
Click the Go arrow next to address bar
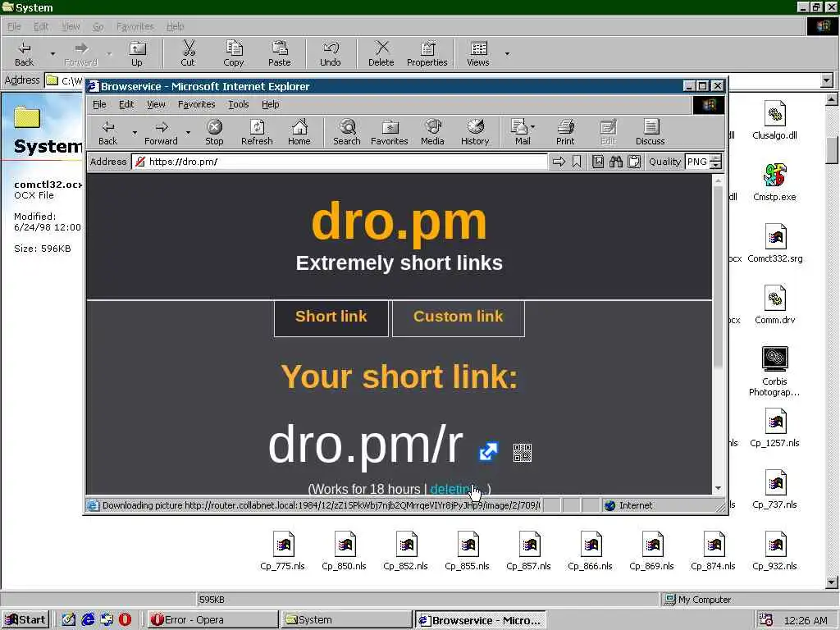pyautogui.click(x=559, y=162)
